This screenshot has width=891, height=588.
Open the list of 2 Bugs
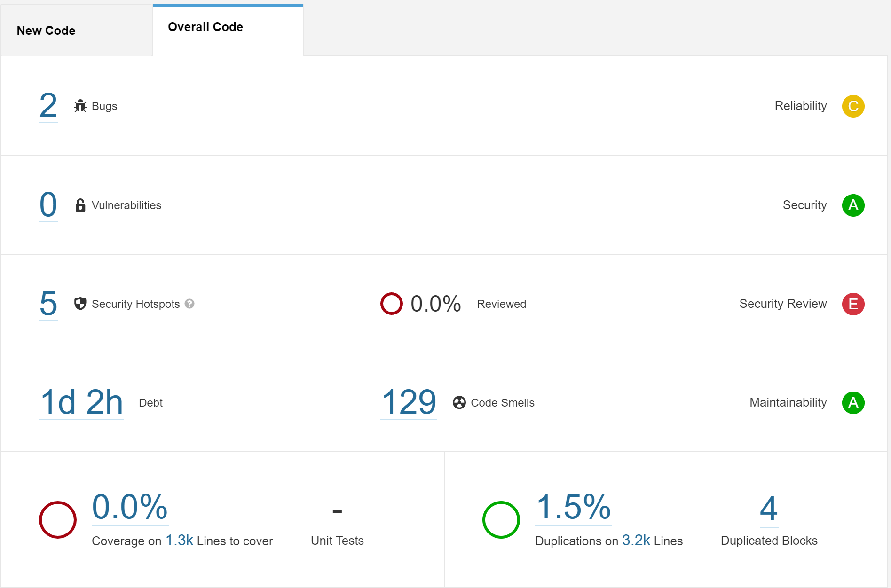47,106
